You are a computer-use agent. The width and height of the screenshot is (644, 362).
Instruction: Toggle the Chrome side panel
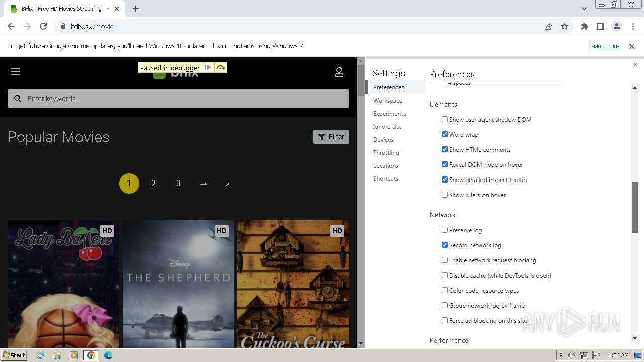(x=600, y=26)
